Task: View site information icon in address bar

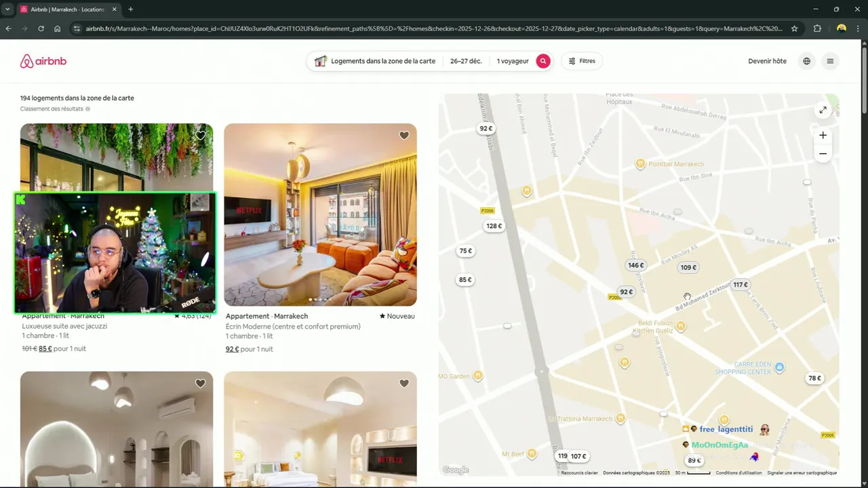Action: (77, 28)
